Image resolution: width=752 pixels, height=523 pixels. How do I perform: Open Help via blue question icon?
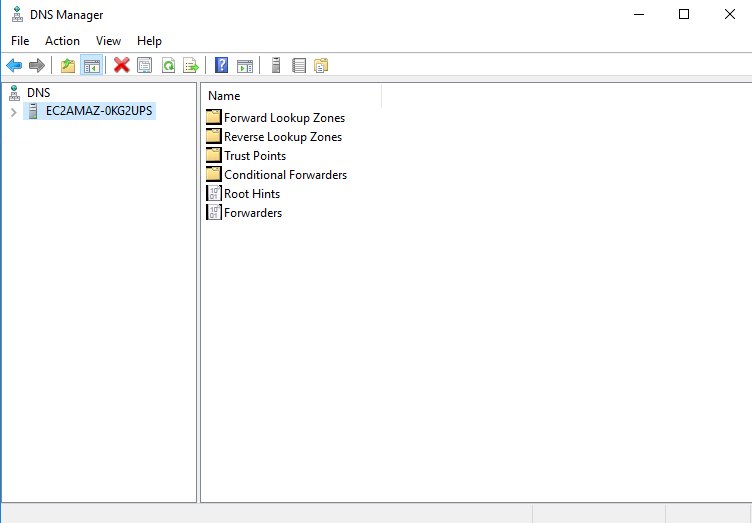(x=221, y=66)
